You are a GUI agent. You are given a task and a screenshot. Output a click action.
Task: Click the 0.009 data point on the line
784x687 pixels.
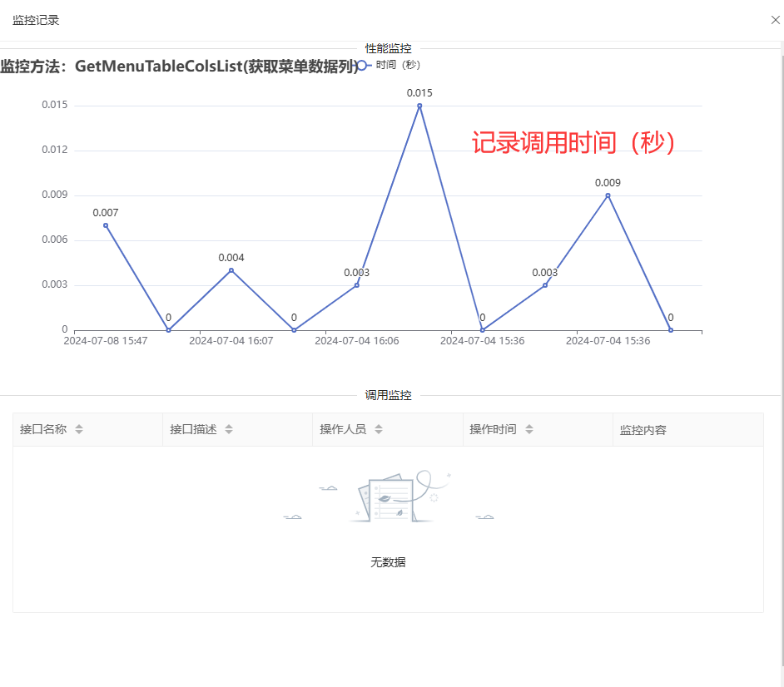pyautogui.click(x=608, y=195)
